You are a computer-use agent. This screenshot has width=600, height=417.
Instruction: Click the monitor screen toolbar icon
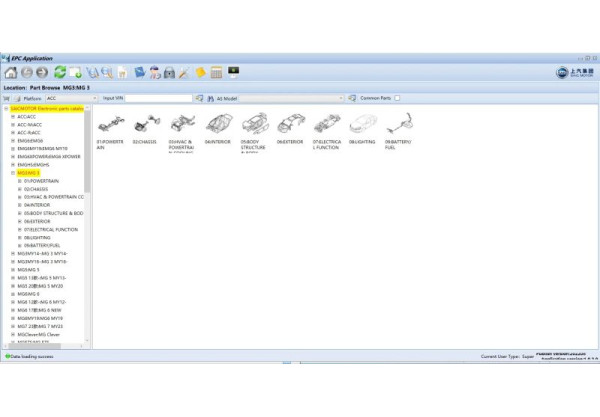pos(233,72)
